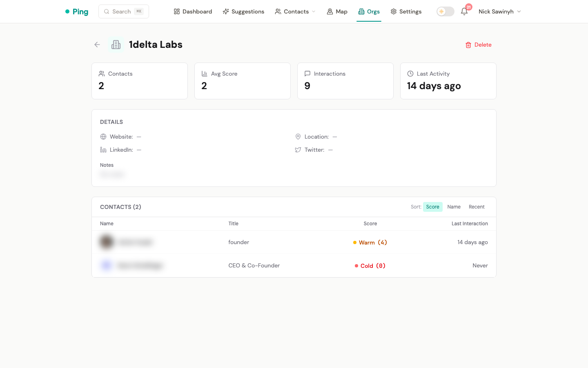Screen dimensions: 588x368
Task: Sort contacts by Recent
Action: (x=477, y=207)
